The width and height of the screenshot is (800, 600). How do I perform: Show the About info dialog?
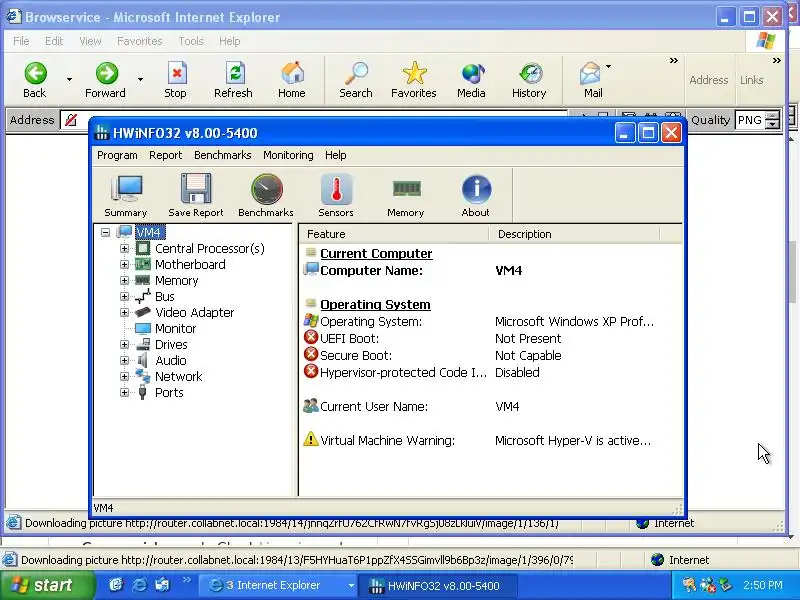[x=476, y=196]
